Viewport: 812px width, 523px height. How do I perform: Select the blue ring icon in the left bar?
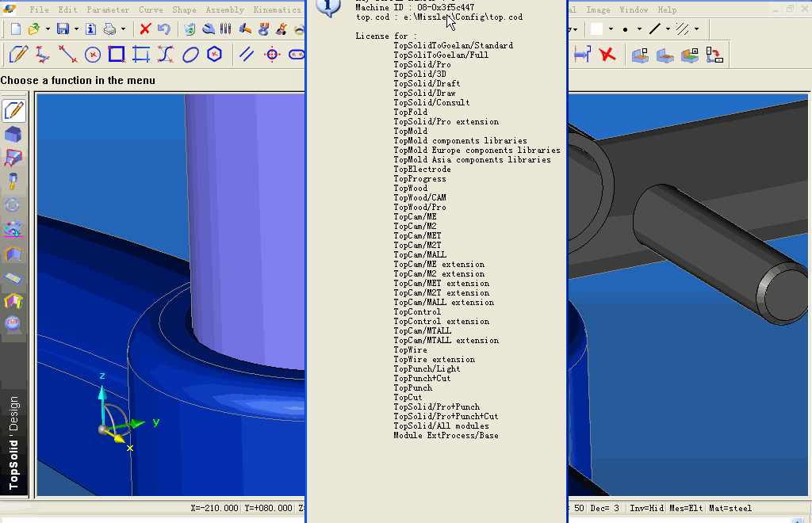(x=13, y=205)
